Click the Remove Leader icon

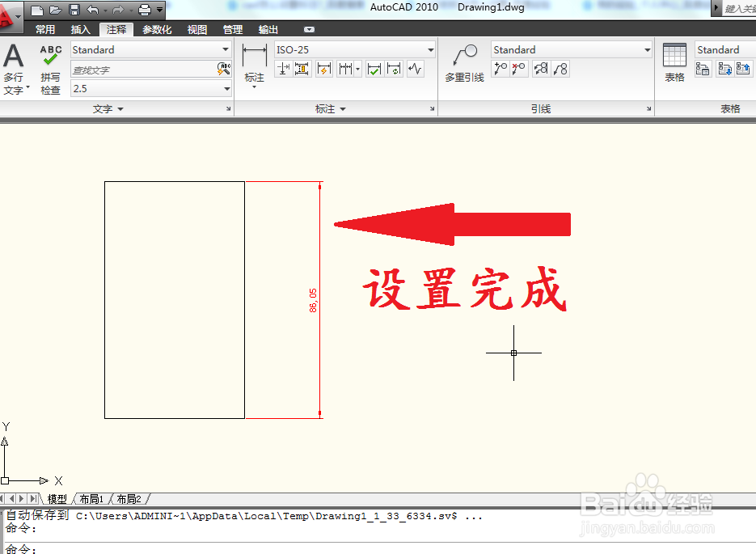pyautogui.click(x=519, y=69)
